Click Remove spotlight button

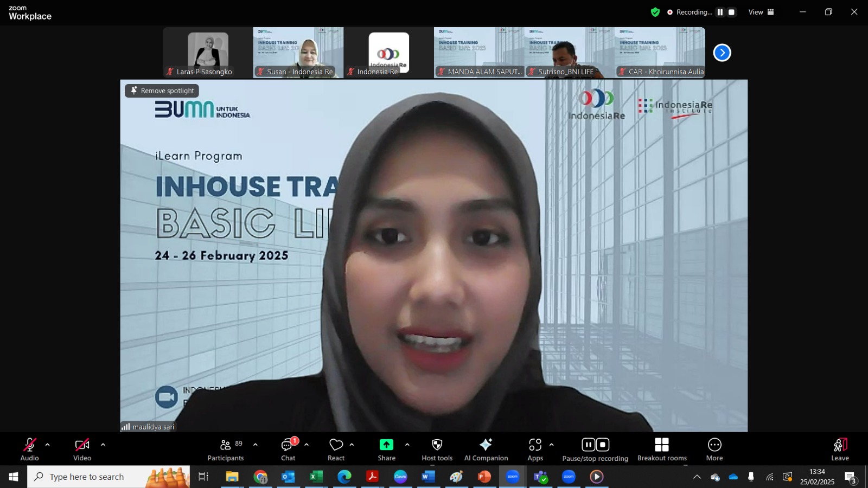[x=162, y=91]
